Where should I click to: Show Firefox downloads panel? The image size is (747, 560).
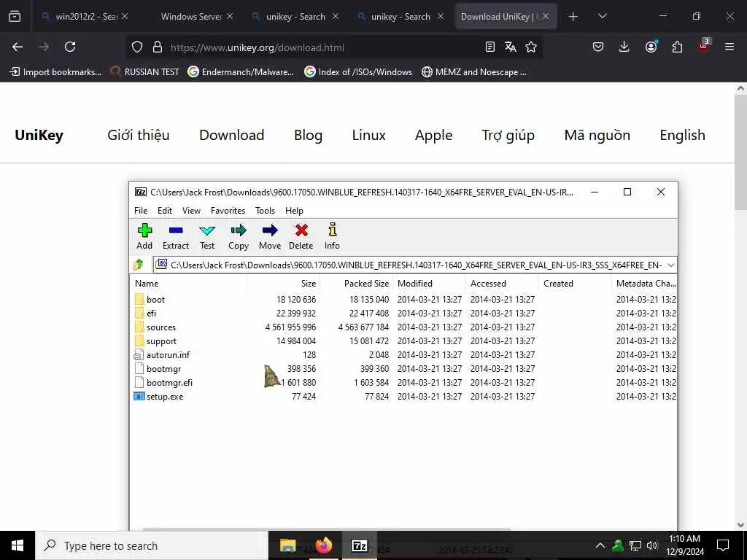coord(624,47)
